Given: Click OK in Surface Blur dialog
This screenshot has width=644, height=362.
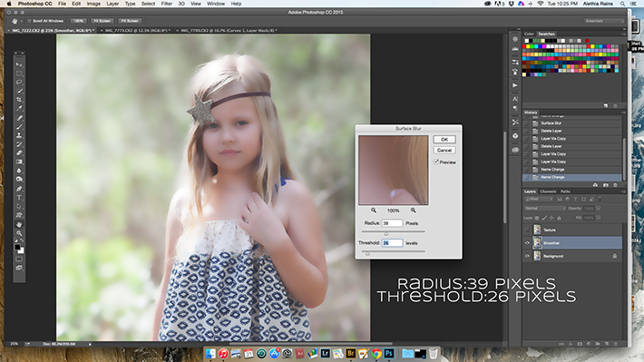Looking at the screenshot, I should (x=444, y=140).
